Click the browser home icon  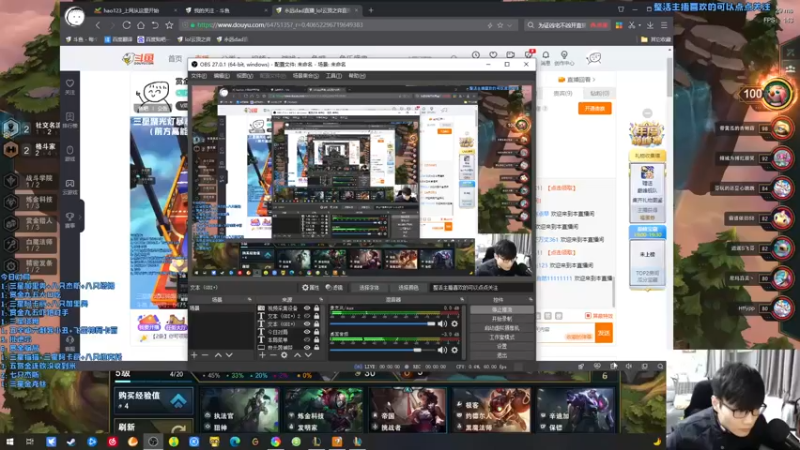click(141, 24)
